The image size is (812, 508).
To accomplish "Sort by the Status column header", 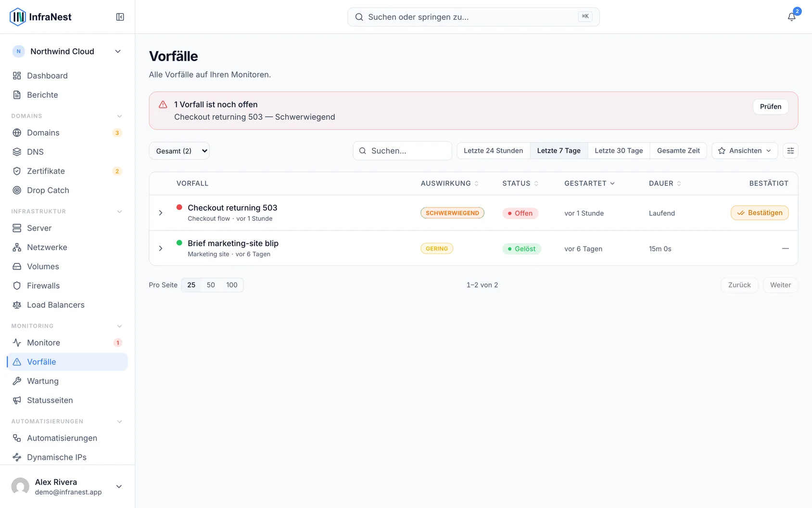I will click(x=520, y=183).
